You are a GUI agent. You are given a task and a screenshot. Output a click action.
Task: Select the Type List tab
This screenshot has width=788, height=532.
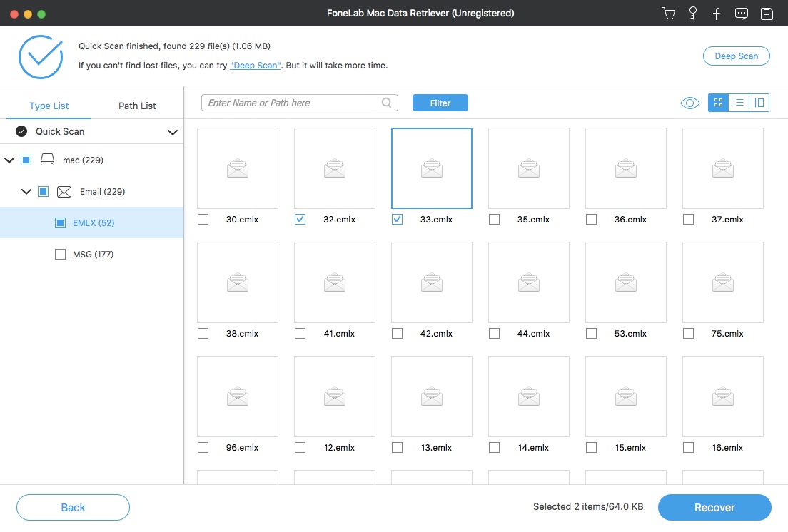pyautogui.click(x=49, y=106)
